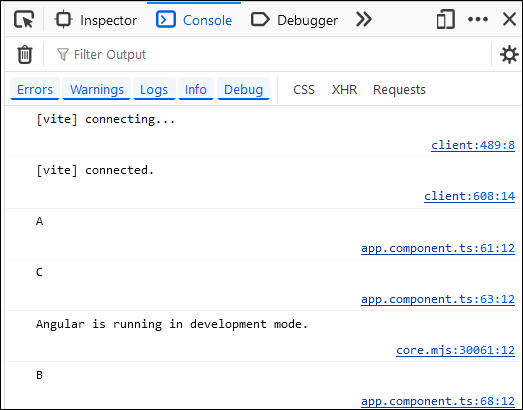This screenshot has width=523, height=410.
Task: Toggle the Errors filter
Action: [35, 89]
